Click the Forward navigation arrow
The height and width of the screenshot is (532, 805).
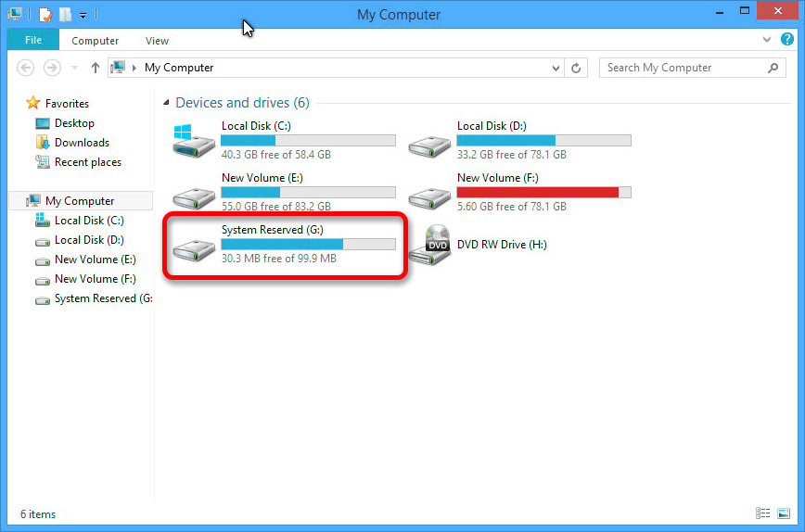(x=52, y=68)
